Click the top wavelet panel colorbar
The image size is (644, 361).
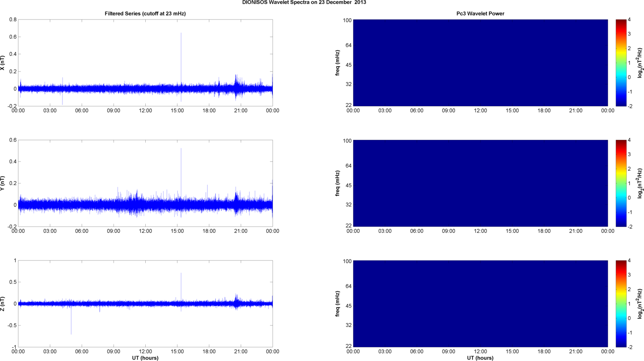click(621, 63)
